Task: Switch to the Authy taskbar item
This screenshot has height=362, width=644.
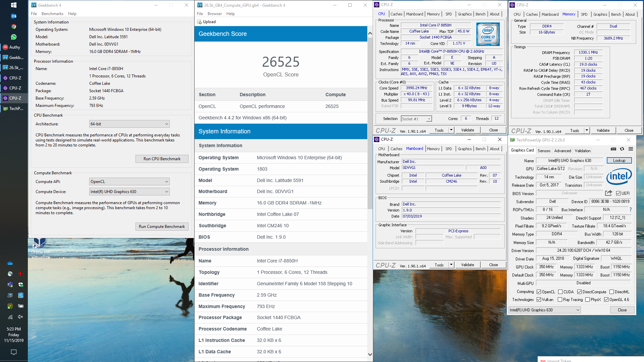Action: tap(14, 47)
